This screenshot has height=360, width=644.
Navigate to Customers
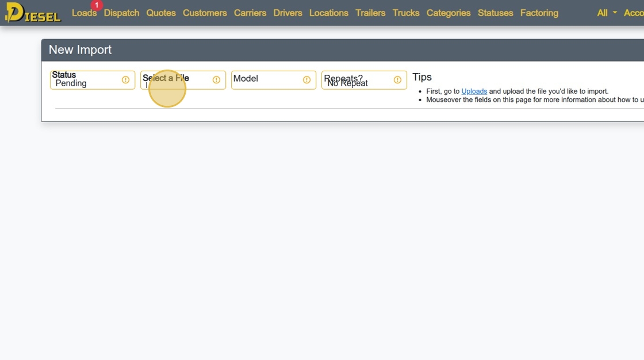coord(205,13)
